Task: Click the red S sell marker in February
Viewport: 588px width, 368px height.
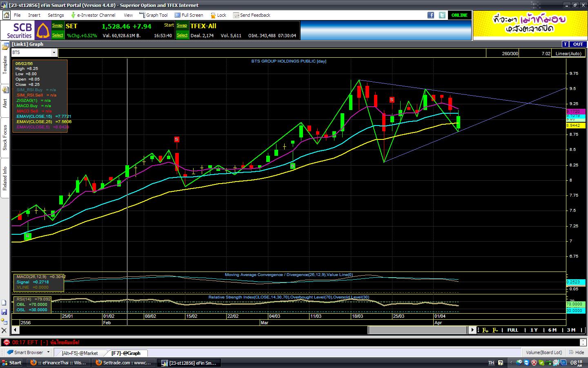Action: (176, 139)
